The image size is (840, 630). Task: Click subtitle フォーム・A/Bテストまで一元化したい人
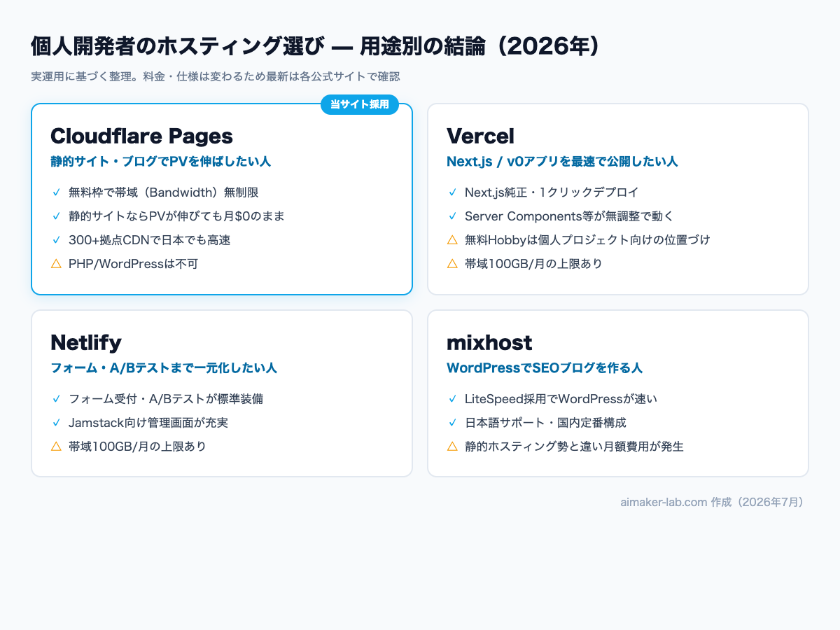point(164,368)
